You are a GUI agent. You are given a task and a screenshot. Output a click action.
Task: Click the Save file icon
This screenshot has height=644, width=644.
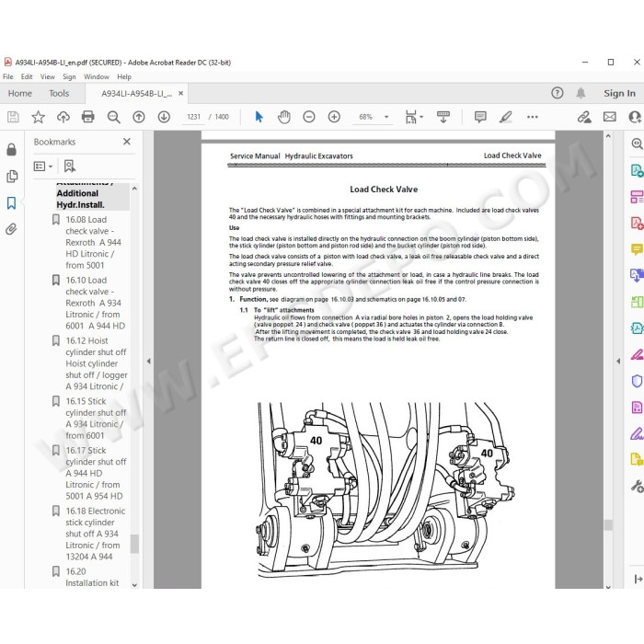[x=13, y=117]
